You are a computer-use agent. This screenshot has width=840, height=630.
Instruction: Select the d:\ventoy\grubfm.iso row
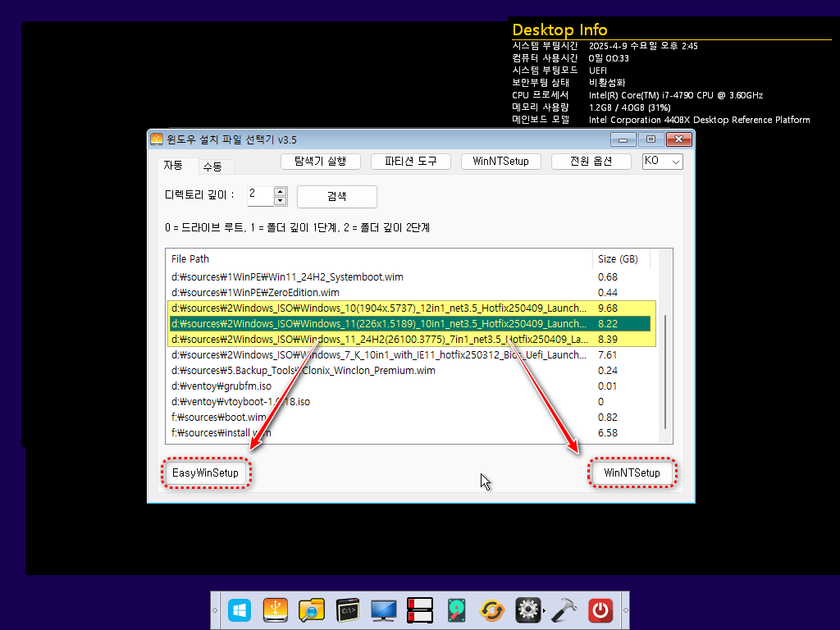click(x=410, y=386)
